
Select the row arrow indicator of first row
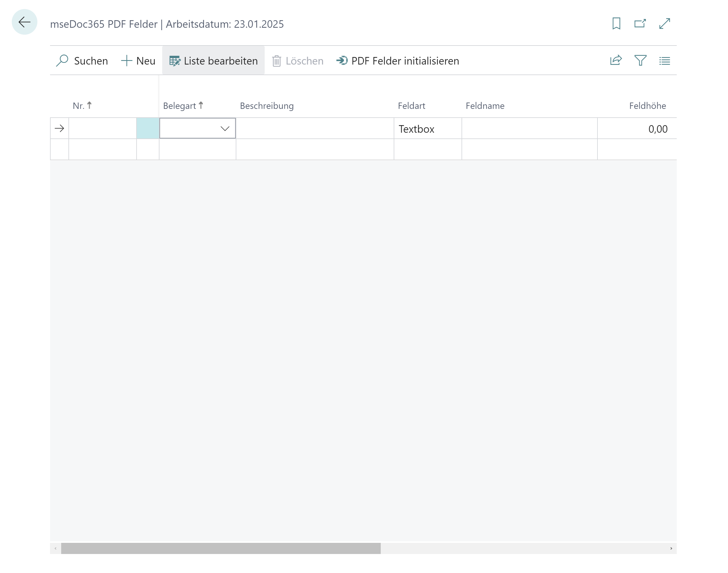[x=59, y=128]
